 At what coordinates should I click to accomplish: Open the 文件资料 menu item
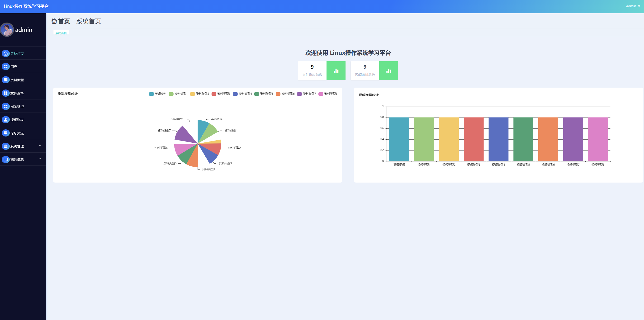coord(17,93)
